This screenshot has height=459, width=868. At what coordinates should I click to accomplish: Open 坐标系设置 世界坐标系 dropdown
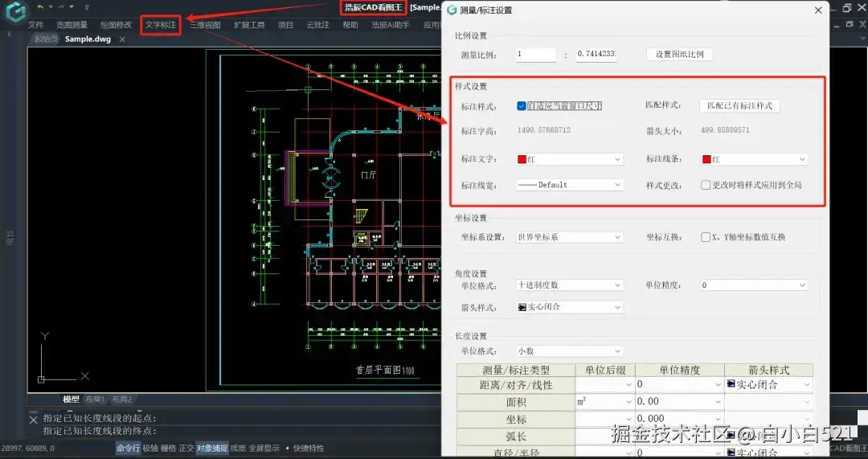[x=570, y=237]
